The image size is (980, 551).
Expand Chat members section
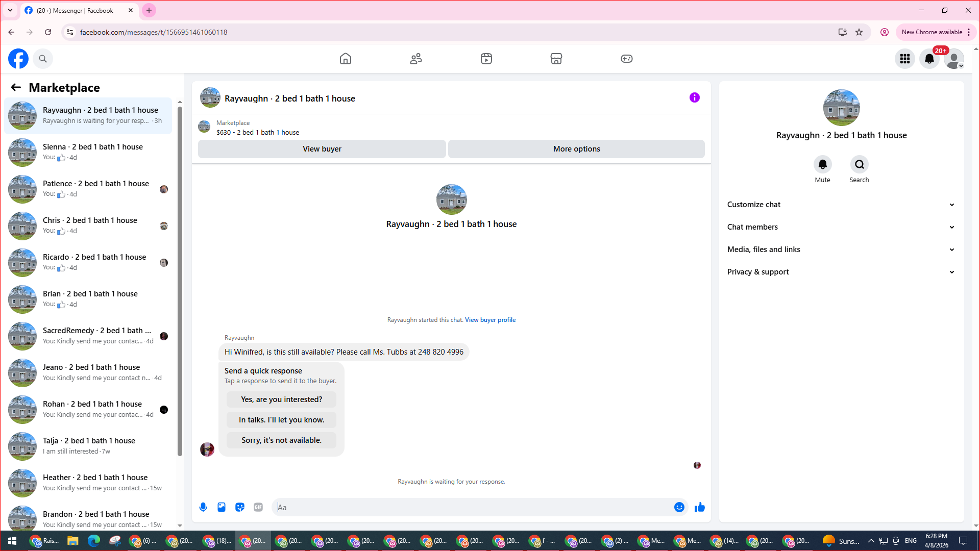[841, 227]
